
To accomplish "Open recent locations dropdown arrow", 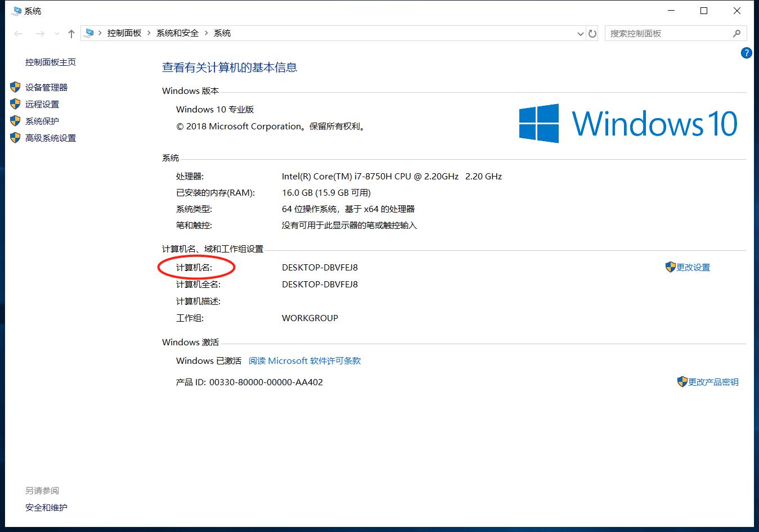I will 57,34.
